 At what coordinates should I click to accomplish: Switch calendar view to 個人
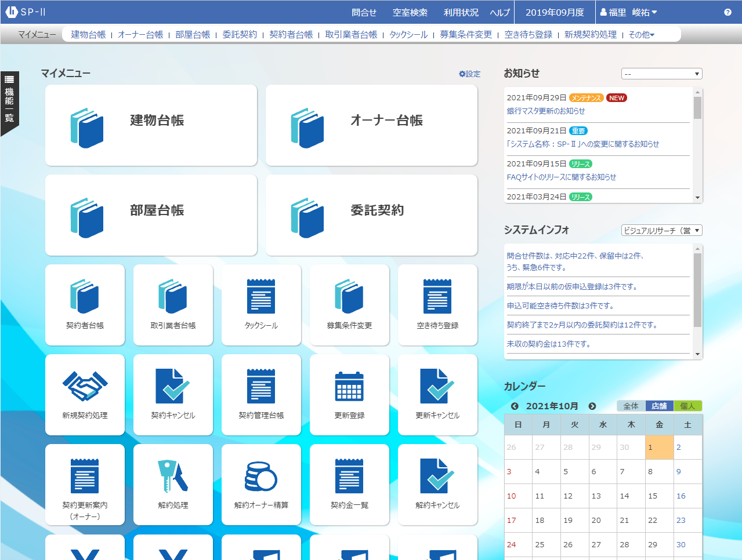tap(687, 406)
